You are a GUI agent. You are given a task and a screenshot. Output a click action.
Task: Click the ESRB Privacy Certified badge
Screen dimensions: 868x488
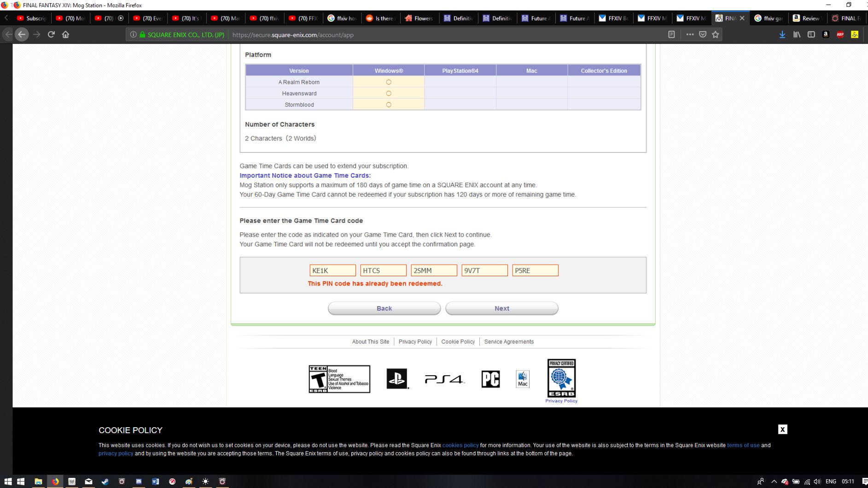point(561,378)
